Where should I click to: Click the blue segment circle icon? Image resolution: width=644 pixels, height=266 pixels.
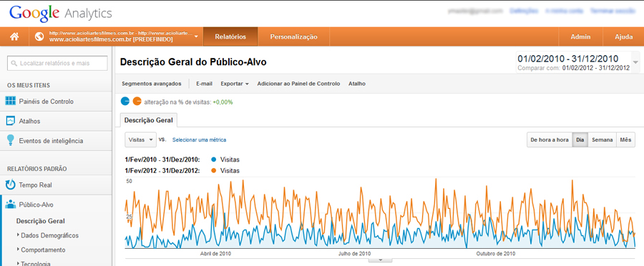pyautogui.click(x=125, y=101)
